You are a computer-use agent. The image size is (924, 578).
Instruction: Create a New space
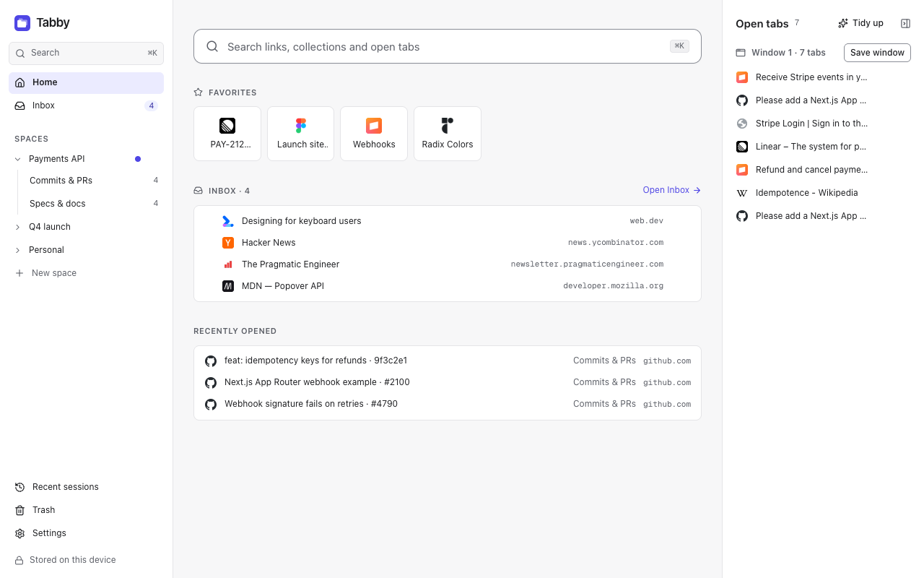[x=86, y=273]
